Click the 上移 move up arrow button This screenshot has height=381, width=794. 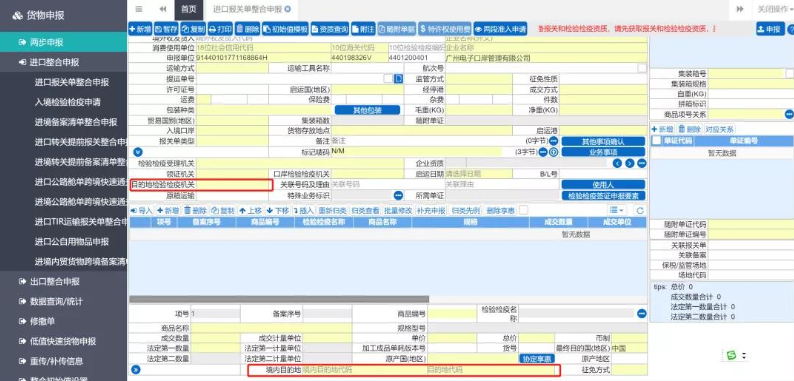tap(251, 210)
